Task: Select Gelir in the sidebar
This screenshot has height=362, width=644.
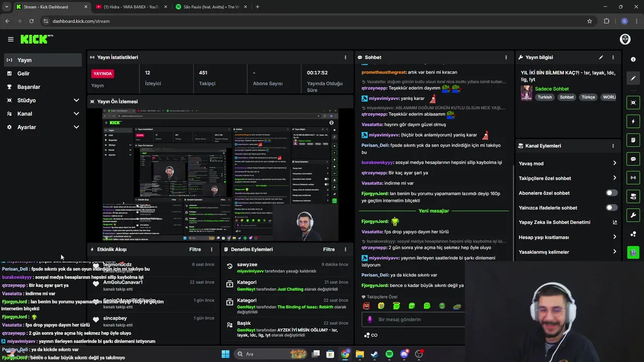Action: click(x=43, y=73)
